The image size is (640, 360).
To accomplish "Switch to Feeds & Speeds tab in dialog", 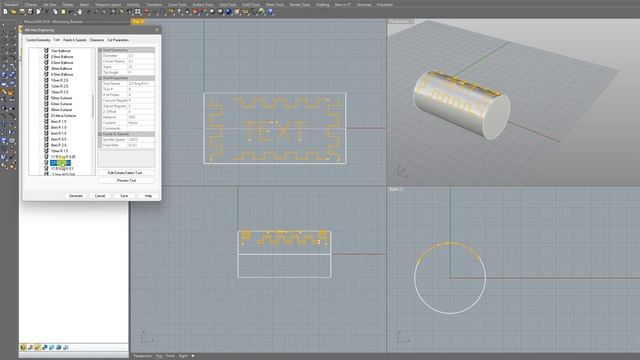I will pyautogui.click(x=75, y=40).
